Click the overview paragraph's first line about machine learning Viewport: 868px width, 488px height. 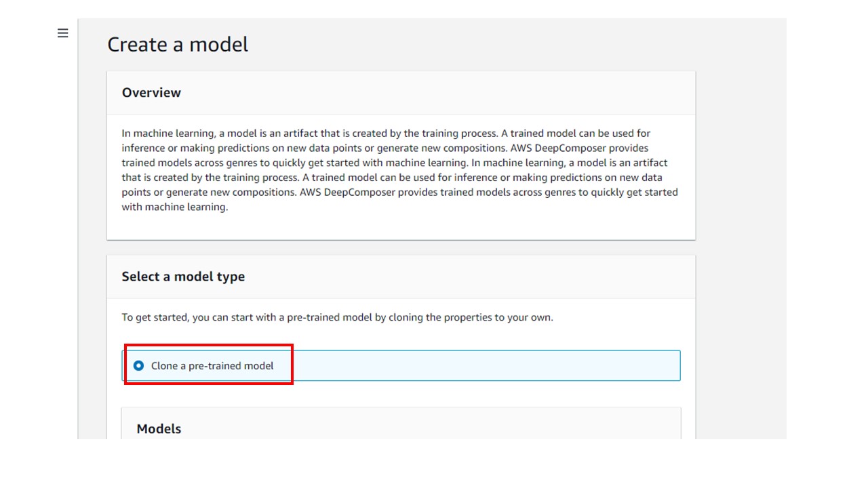click(386, 134)
